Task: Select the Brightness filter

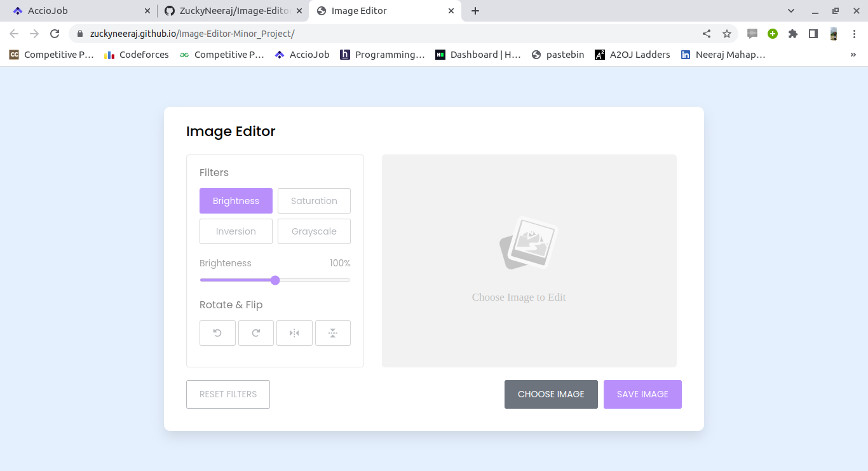Action: pos(236,201)
